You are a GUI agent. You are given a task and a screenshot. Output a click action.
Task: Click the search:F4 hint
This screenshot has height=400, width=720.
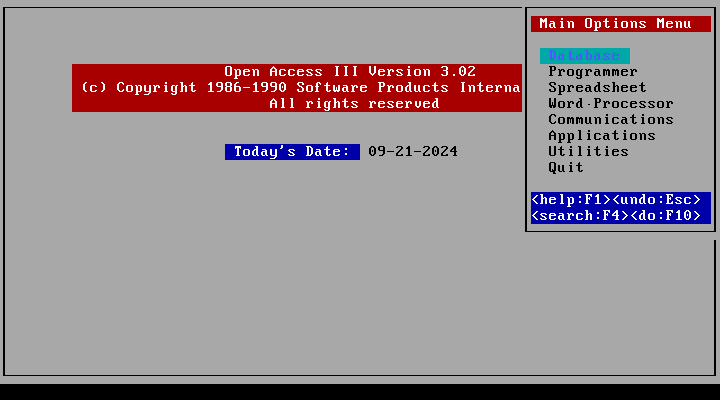click(x=579, y=215)
